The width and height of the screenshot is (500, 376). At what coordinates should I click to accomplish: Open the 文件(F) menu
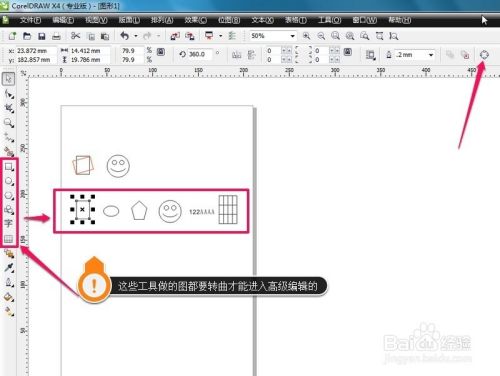[x=30, y=20]
